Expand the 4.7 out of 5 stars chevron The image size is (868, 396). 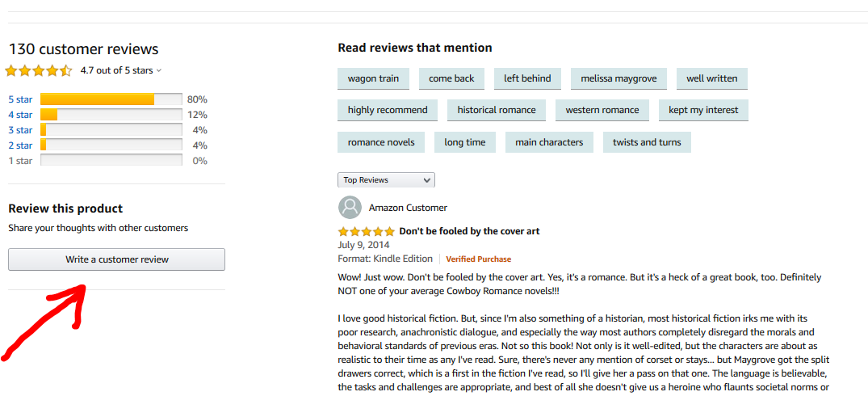point(159,71)
